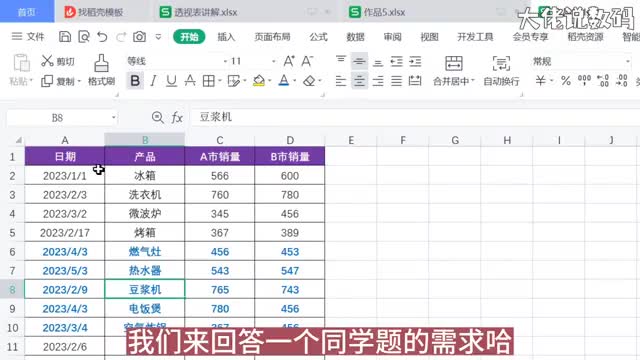Screen dimensions: 640x360
Task: Switch to the 公式 (Formulas) tab
Action: 318,37
